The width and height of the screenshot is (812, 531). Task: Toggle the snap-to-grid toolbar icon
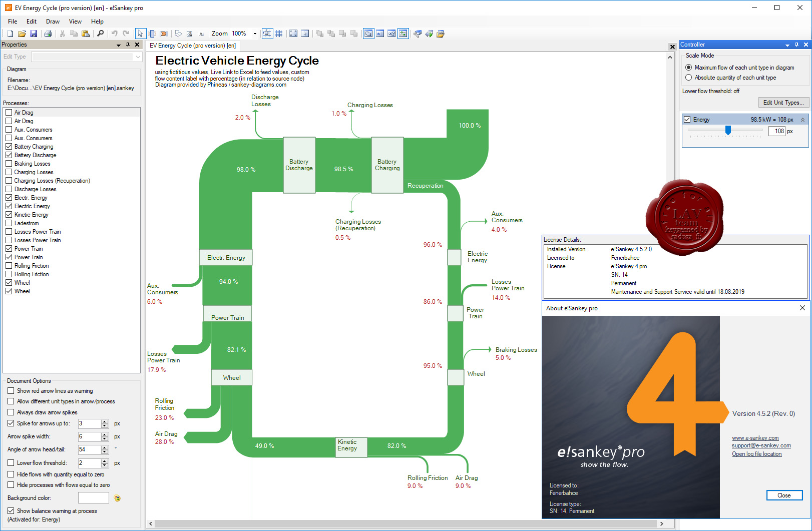[x=267, y=34]
